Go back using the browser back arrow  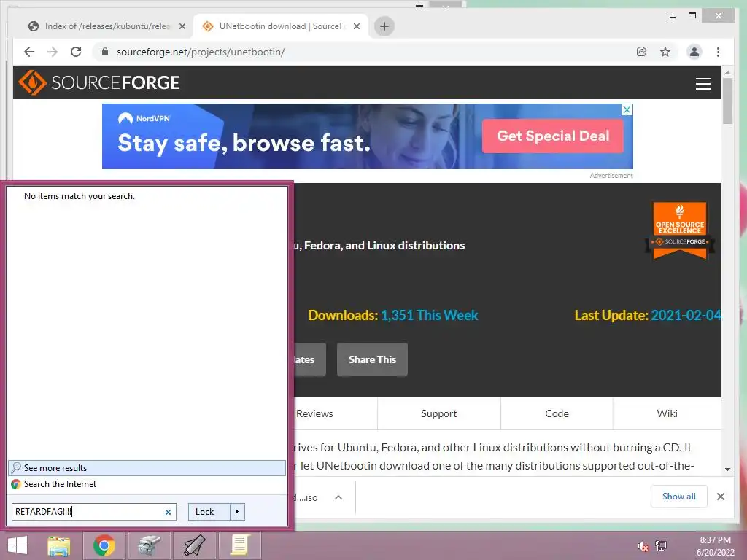(x=29, y=52)
